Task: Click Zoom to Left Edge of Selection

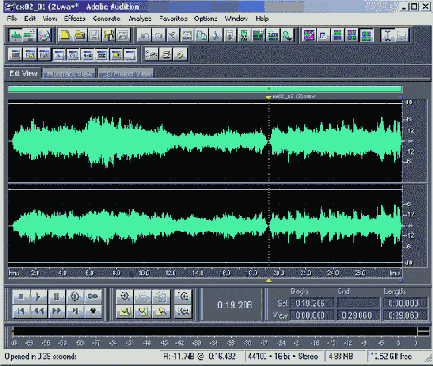Action: coord(143,311)
